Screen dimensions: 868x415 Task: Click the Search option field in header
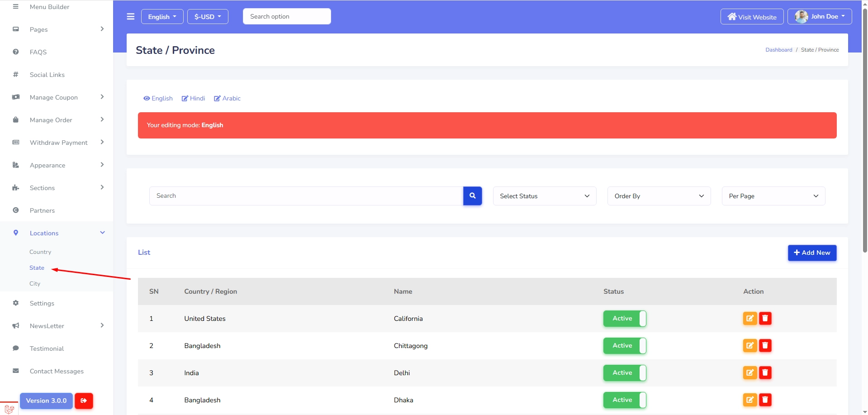[x=287, y=16]
